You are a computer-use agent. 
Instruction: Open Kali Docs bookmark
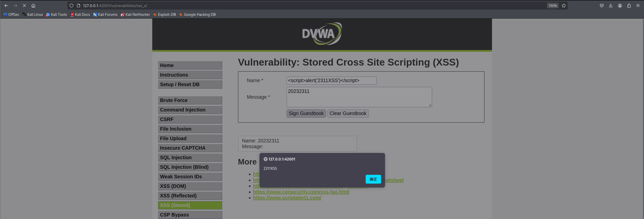(x=80, y=15)
